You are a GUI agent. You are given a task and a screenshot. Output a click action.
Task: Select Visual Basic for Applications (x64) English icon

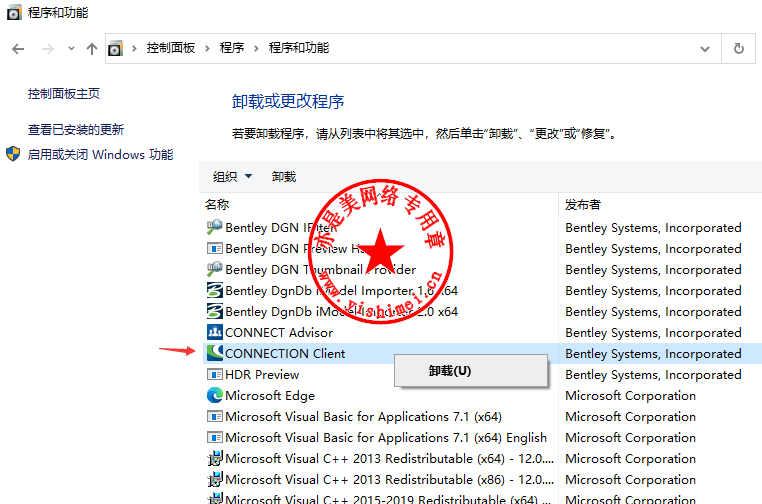[x=214, y=437]
